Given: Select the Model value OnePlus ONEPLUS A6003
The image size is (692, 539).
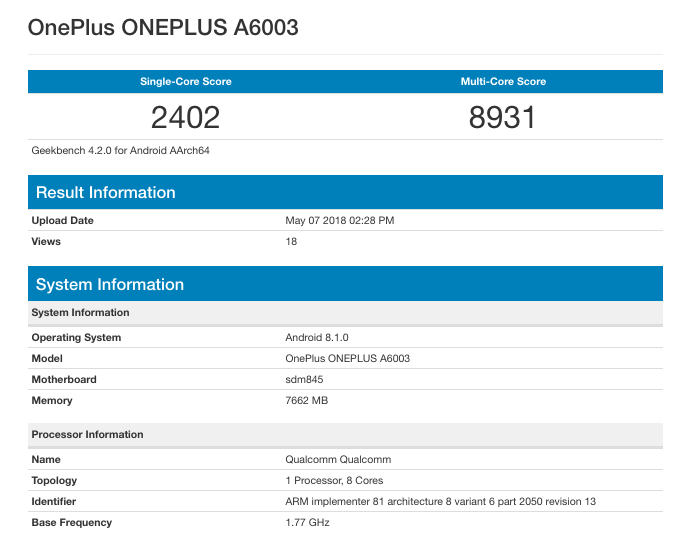Looking at the screenshot, I should pos(347,358).
